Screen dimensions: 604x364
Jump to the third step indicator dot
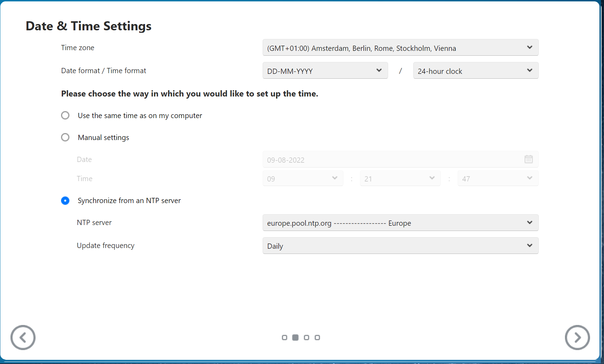coord(307,338)
